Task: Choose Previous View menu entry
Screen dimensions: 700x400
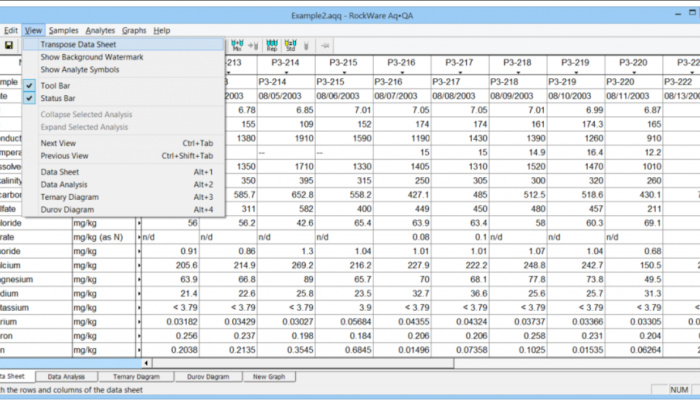Action: coord(124,156)
